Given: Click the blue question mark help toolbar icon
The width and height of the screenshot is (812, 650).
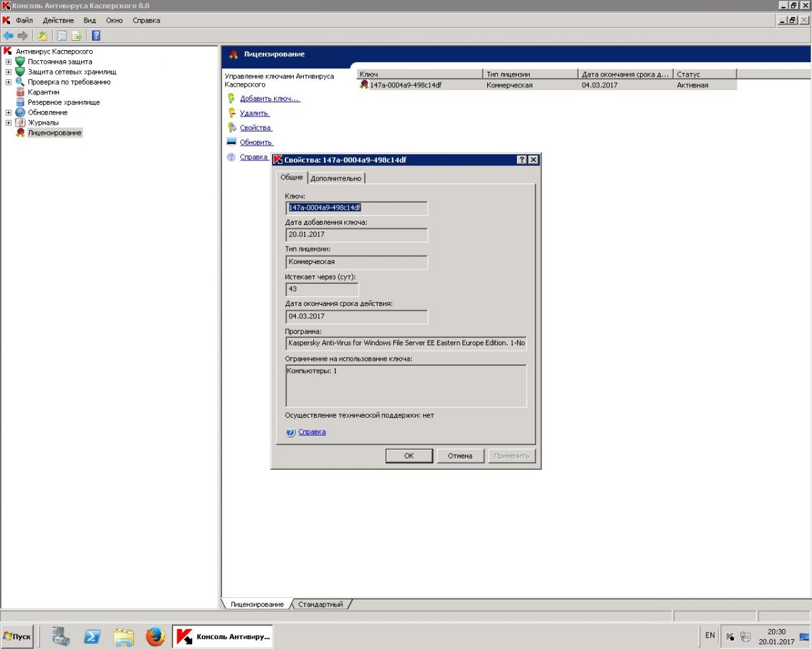Looking at the screenshot, I should (x=96, y=36).
